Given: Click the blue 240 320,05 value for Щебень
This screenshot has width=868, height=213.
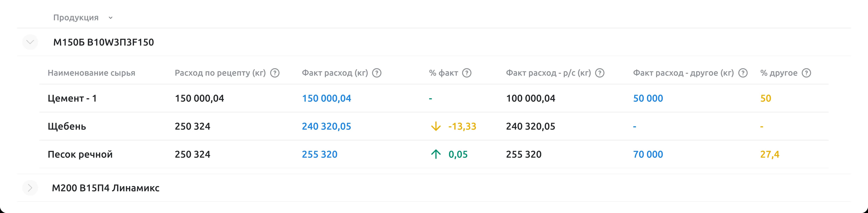Looking at the screenshot, I should [x=327, y=127].
